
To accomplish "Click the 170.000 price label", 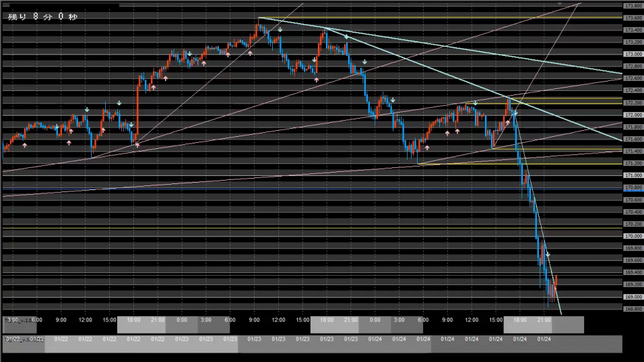I will [x=633, y=236].
